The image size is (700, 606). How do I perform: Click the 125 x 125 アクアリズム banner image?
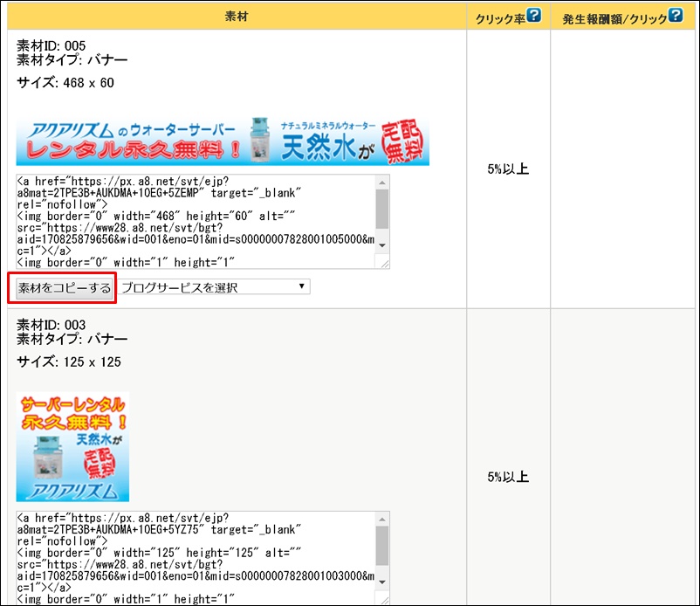[72, 446]
